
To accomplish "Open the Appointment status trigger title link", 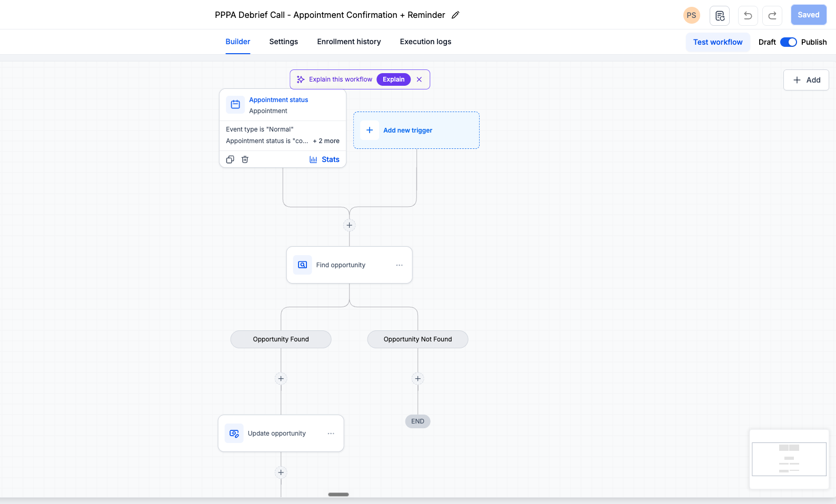I will point(278,100).
